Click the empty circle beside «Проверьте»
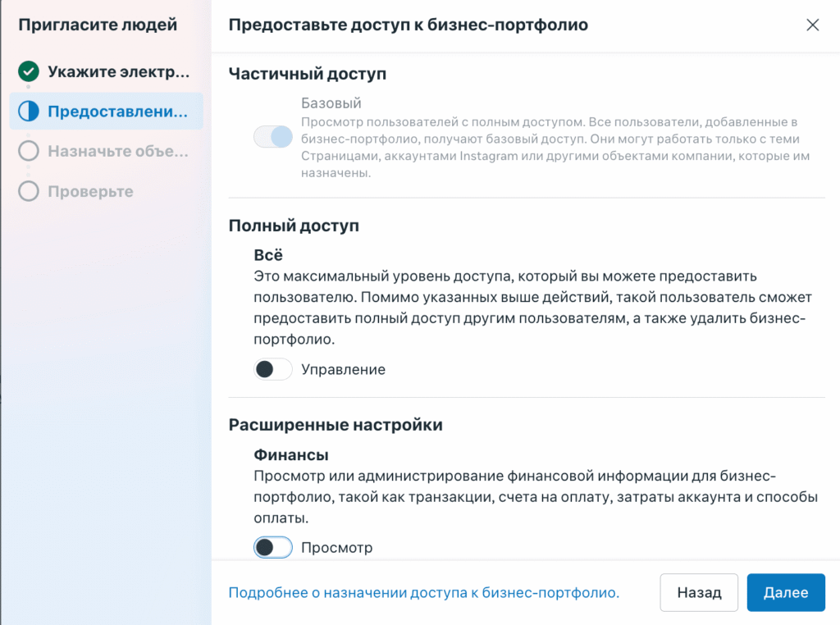The image size is (840, 625). pos(29,191)
